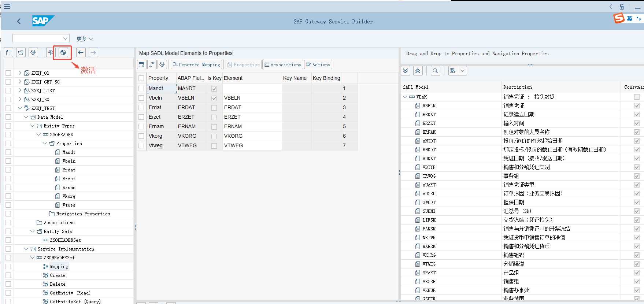644x304 pixels.
Task: Toggle Is Key checkbox for Mandt row
Action: tap(214, 89)
